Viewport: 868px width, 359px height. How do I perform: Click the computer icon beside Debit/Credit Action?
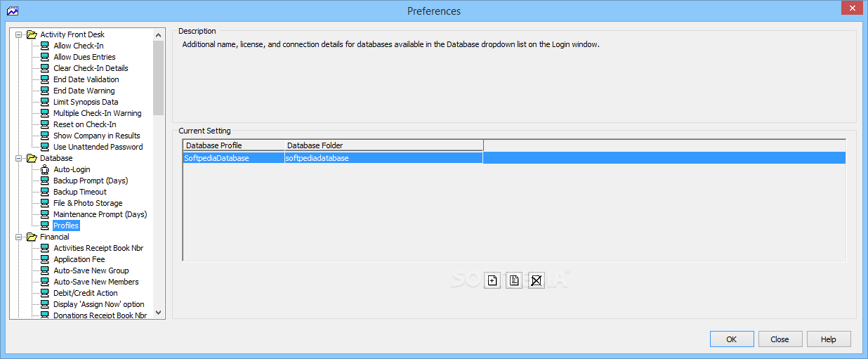(45, 293)
